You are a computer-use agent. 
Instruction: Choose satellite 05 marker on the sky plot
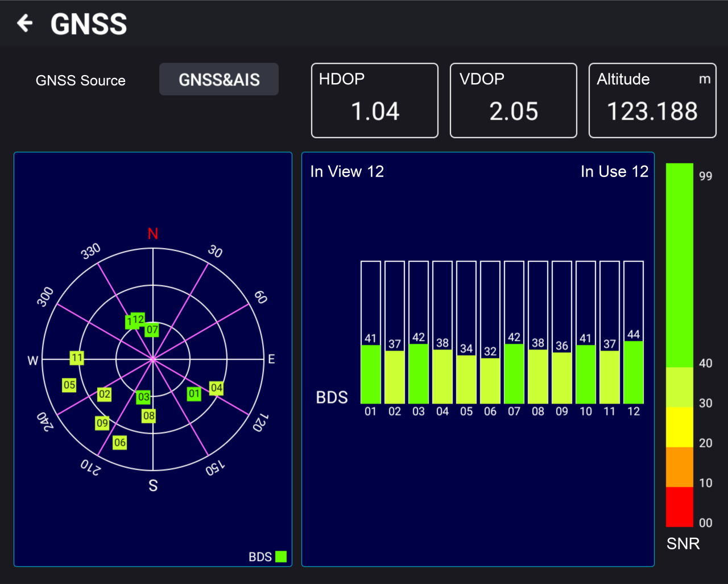click(69, 385)
